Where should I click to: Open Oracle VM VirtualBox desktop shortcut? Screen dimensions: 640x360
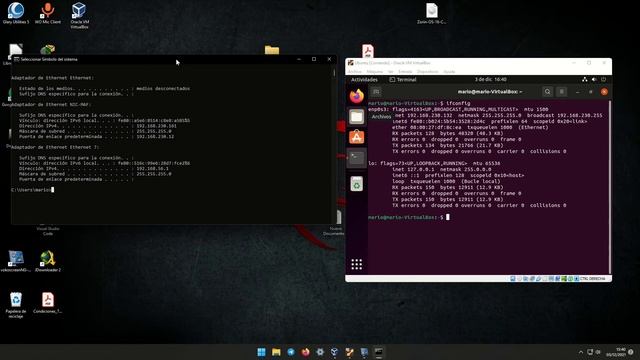click(x=79, y=16)
